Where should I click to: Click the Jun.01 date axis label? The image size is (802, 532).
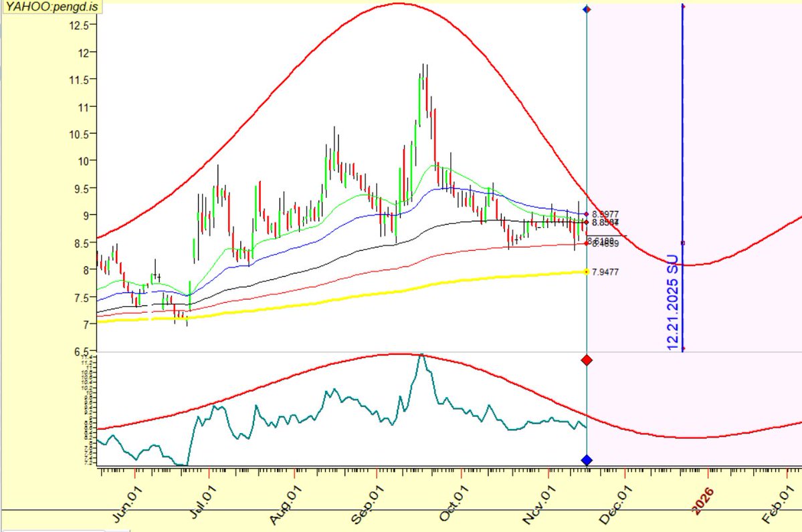pos(127,504)
